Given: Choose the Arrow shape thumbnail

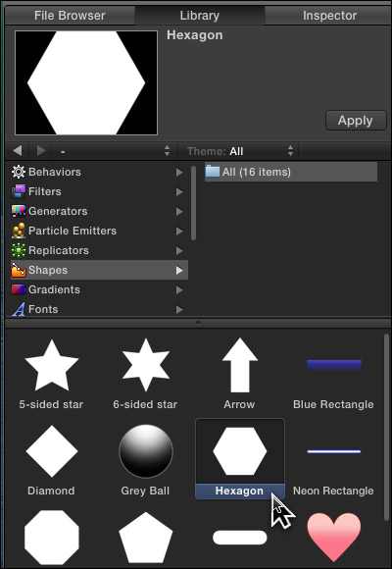Looking at the screenshot, I should [240, 365].
